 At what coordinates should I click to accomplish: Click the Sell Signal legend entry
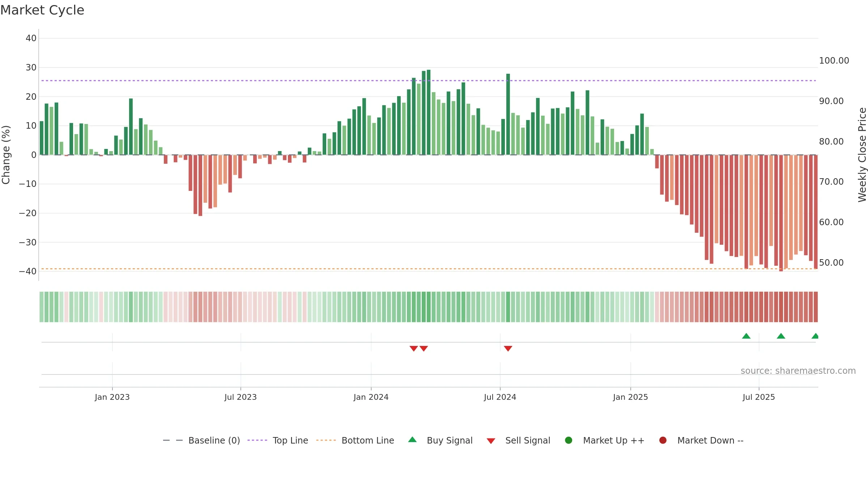pyautogui.click(x=518, y=440)
